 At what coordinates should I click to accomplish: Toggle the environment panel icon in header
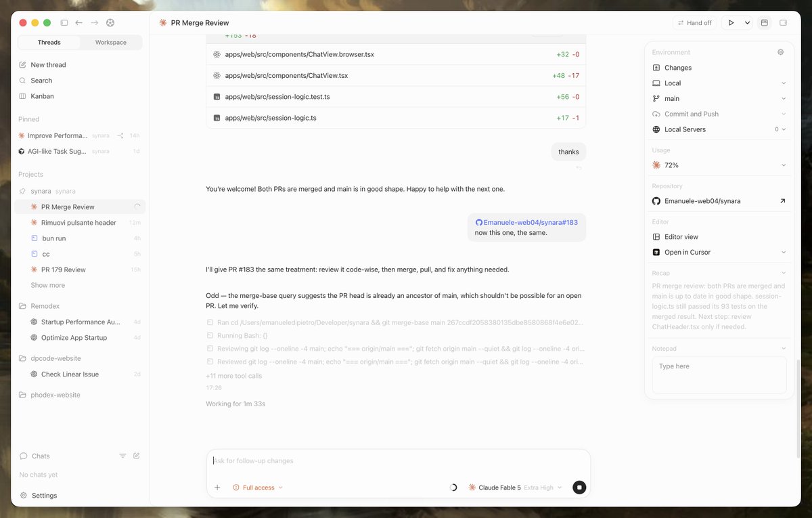coord(765,23)
